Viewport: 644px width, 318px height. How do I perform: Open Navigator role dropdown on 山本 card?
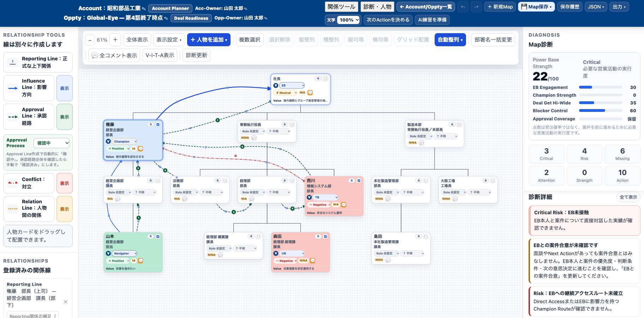tap(125, 253)
